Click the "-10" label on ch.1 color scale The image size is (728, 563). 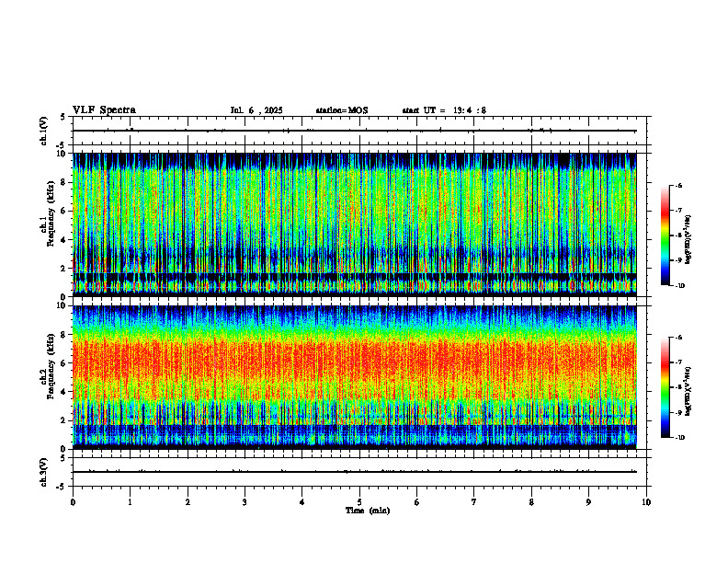pyautogui.click(x=679, y=286)
